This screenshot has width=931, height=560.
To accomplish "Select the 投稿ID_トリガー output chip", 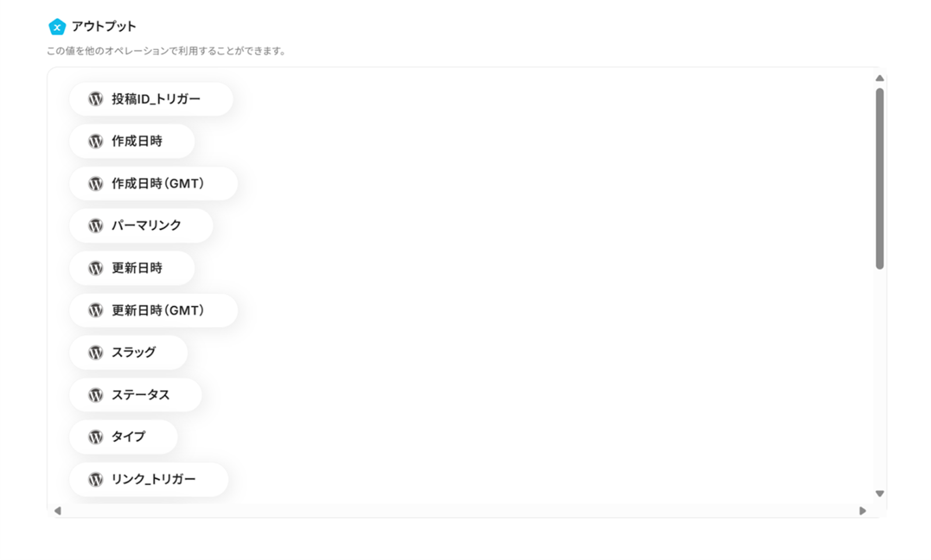I will click(151, 99).
